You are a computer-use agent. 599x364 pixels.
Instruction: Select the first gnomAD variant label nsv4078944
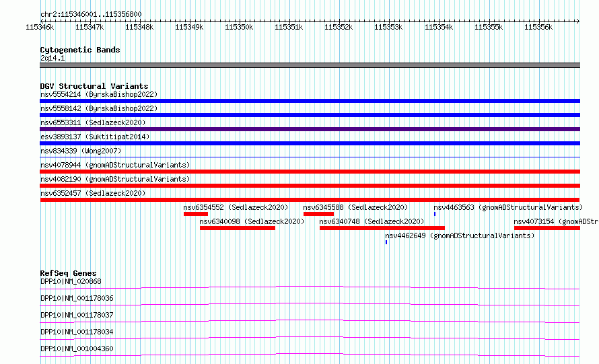click(115, 165)
